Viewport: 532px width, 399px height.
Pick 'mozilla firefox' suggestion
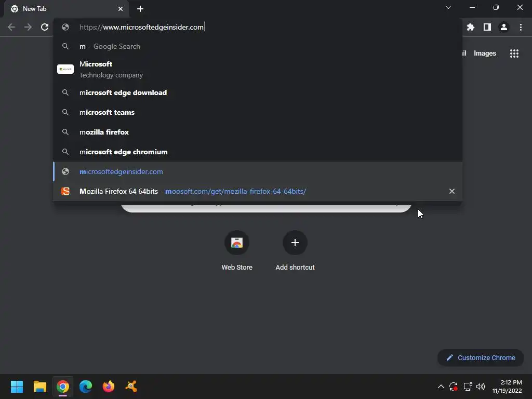[x=258, y=132]
